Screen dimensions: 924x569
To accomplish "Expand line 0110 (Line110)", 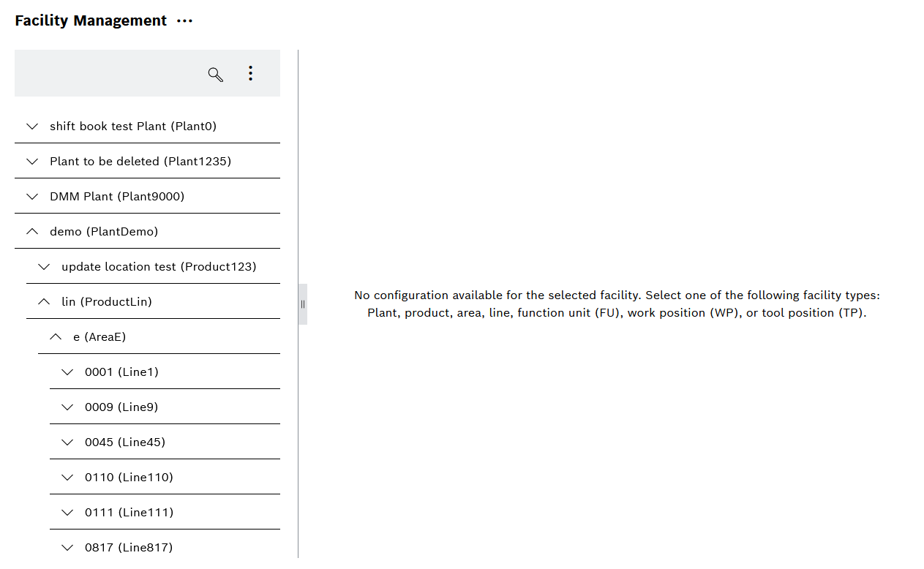I will pyautogui.click(x=67, y=477).
